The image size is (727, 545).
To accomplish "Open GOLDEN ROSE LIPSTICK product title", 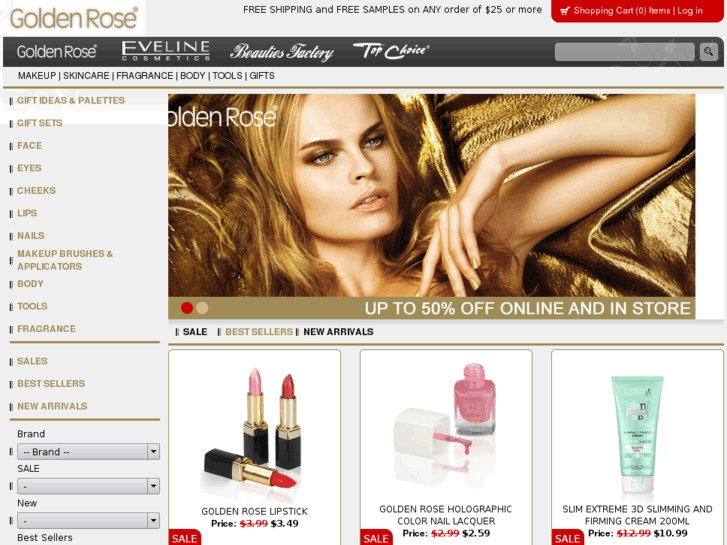I will tap(255, 511).
